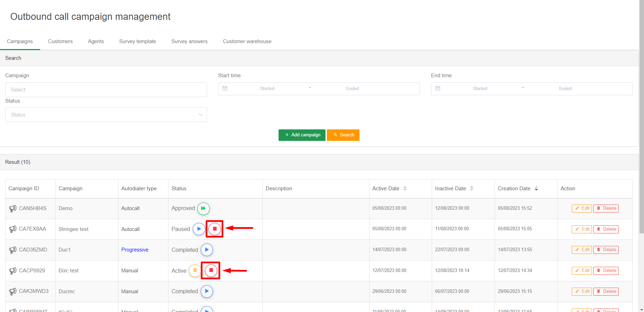Click the fast-forward icon for Demo campaign
Viewport: 644px width, 312px height.
tap(203, 208)
